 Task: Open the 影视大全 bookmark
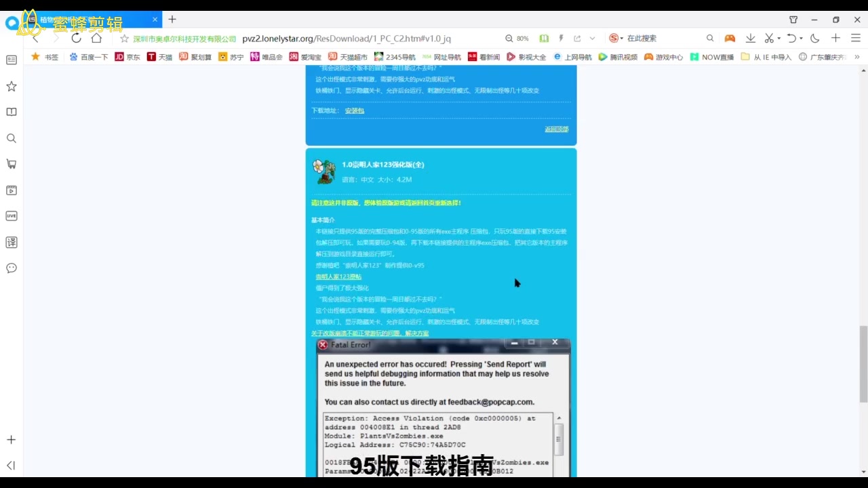click(x=526, y=57)
